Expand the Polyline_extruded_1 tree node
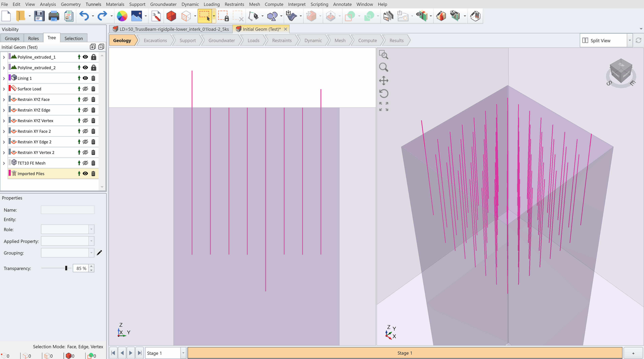The image size is (644, 359). (x=4, y=57)
